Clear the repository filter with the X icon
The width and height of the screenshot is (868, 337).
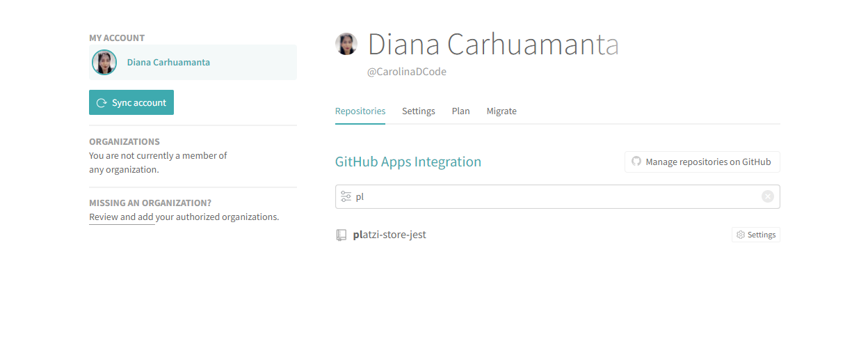tap(768, 196)
